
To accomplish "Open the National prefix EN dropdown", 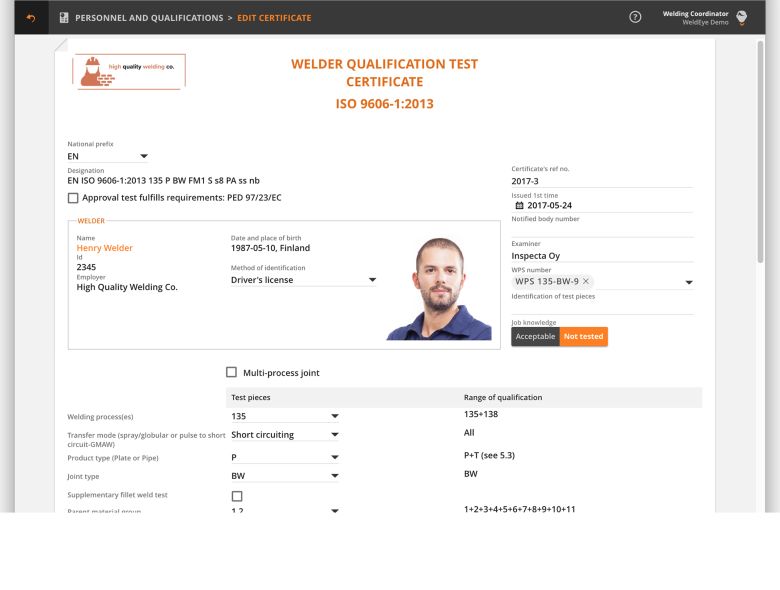I will click(x=108, y=156).
